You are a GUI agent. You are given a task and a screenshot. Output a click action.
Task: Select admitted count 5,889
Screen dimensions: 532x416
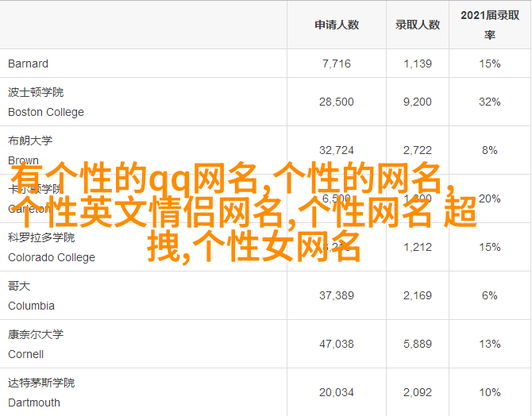pos(418,344)
